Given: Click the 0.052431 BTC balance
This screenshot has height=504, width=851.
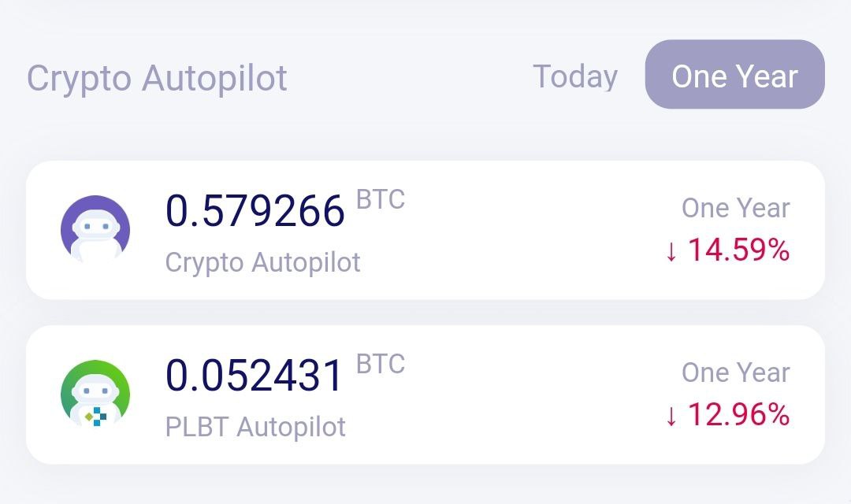Looking at the screenshot, I should pos(254,375).
